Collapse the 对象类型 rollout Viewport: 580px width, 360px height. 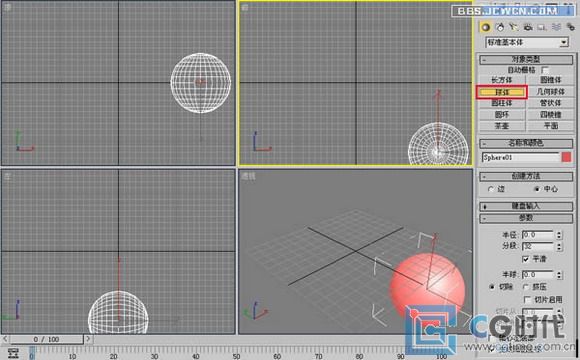pyautogui.click(x=526, y=59)
